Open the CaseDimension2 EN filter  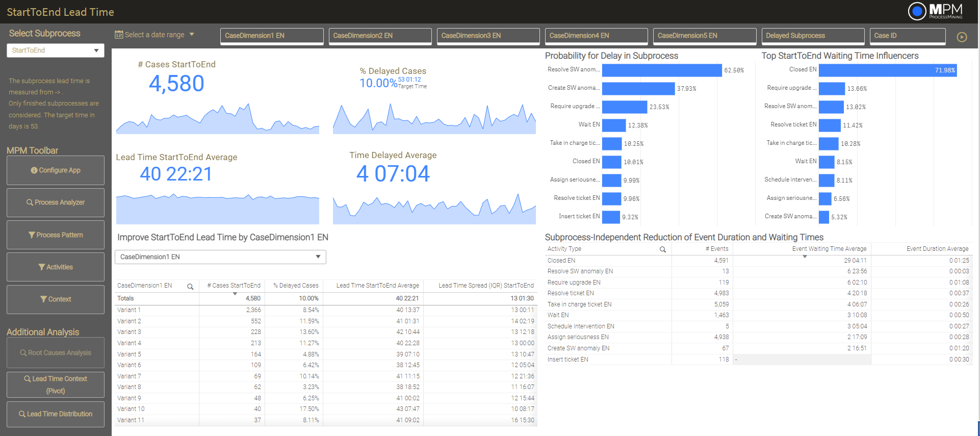(x=380, y=36)
